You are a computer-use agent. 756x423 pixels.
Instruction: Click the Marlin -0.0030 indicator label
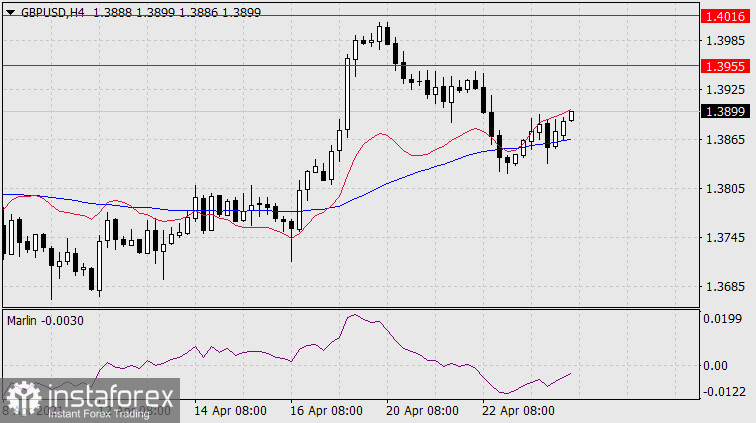point(45,321)
